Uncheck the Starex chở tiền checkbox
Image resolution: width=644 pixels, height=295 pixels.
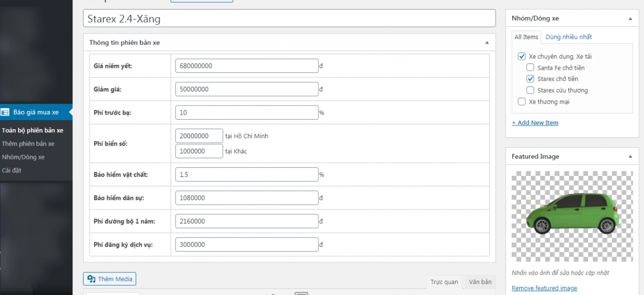click(x=530, y=79)
